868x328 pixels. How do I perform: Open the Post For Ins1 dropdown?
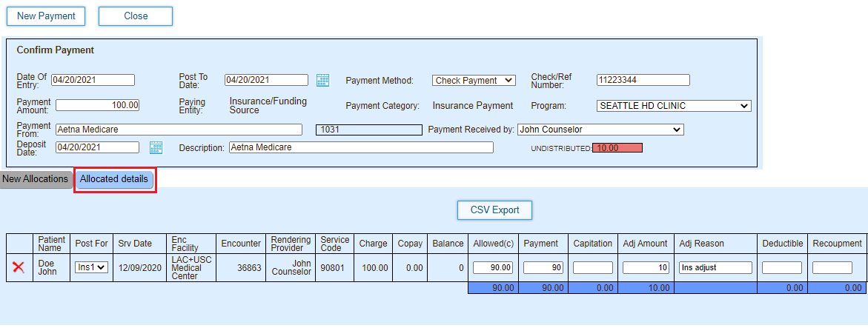(91, 268)
